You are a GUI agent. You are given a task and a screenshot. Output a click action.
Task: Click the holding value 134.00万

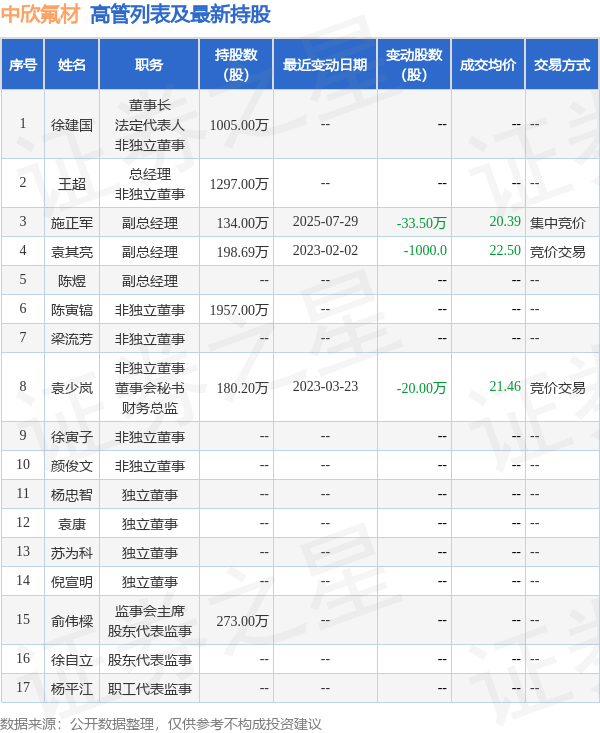(x=242, y=223)
